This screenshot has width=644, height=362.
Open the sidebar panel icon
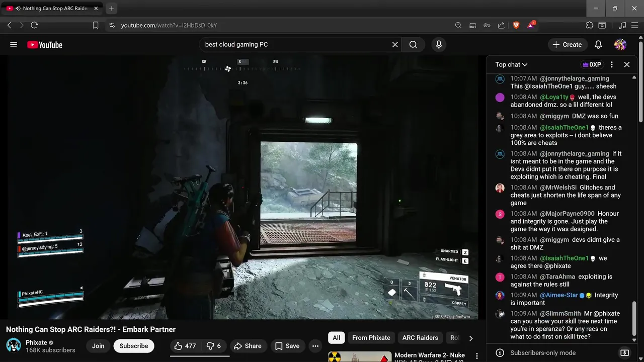point(602,25)
